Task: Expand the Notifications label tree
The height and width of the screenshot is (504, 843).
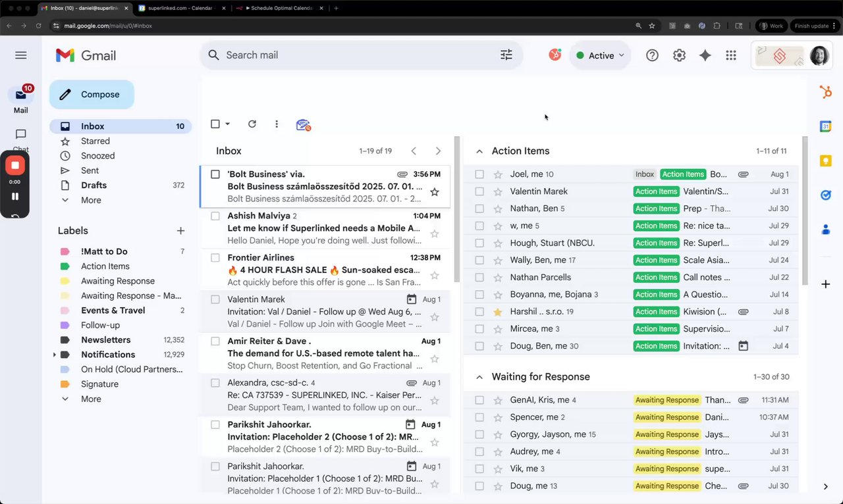Action: [54, 355]
